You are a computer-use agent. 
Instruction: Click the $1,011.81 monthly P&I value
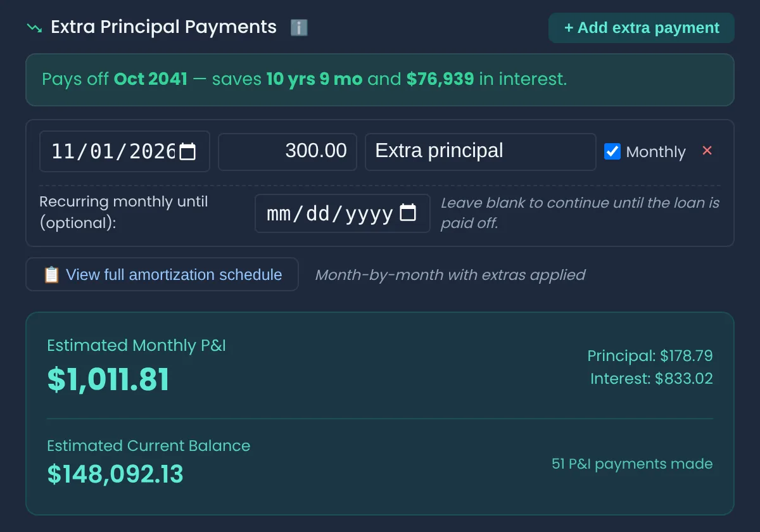pos(108,379)
